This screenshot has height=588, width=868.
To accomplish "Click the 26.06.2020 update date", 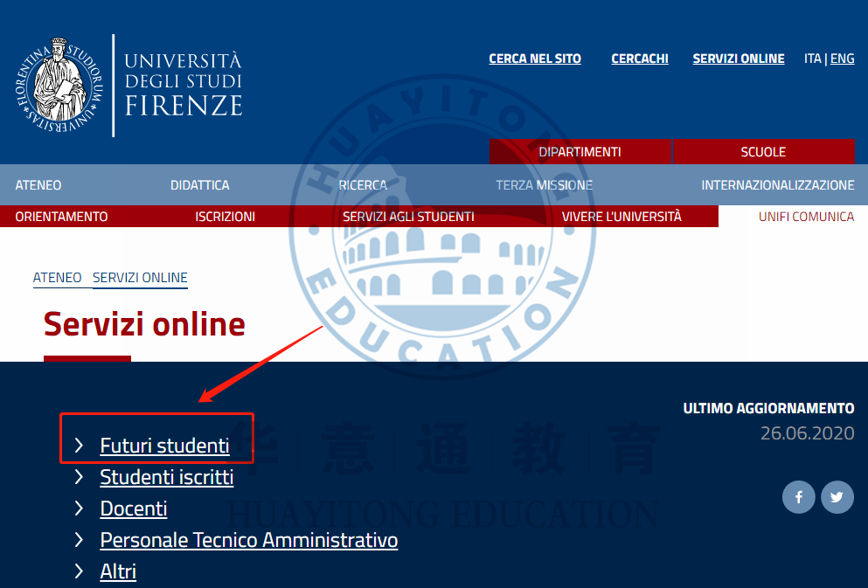I will (x=807, y=432).
